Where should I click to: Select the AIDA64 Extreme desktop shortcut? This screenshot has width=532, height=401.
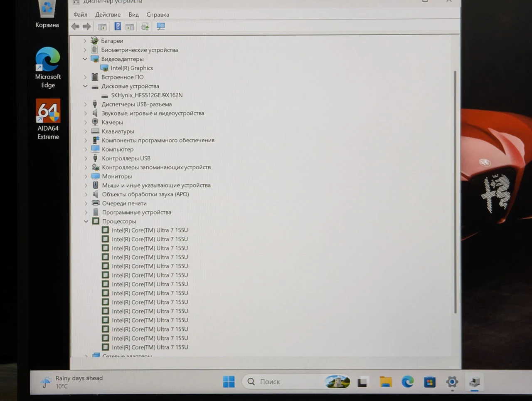[48, 119]
